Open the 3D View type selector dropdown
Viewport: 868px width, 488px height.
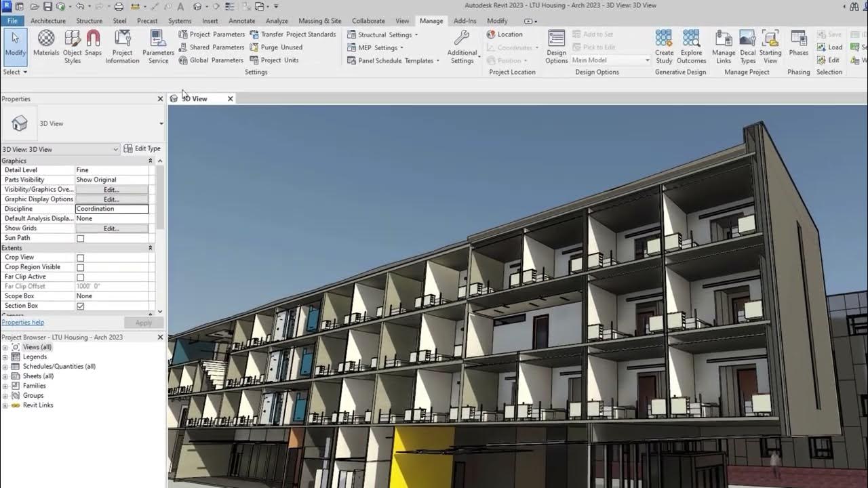[161, 123]
